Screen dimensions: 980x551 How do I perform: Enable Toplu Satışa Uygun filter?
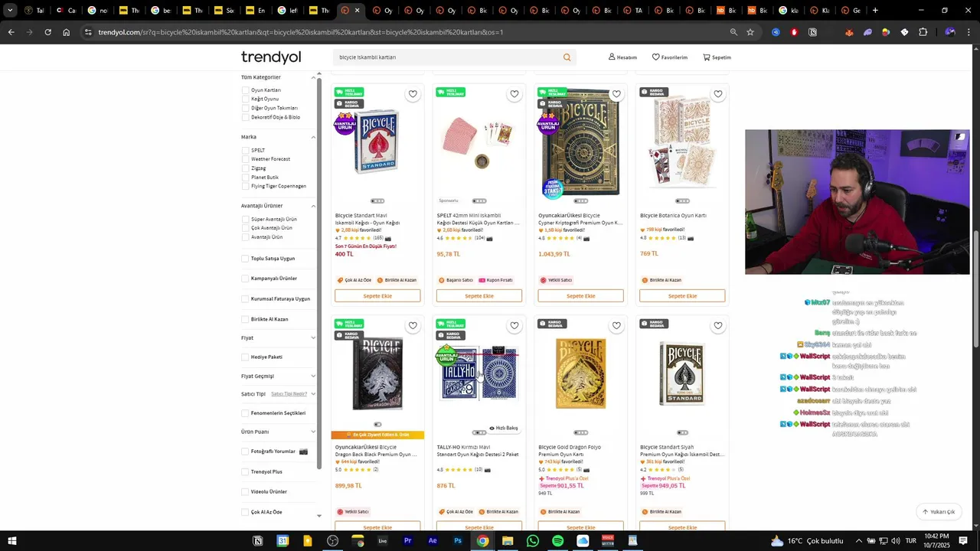[245, 259]
